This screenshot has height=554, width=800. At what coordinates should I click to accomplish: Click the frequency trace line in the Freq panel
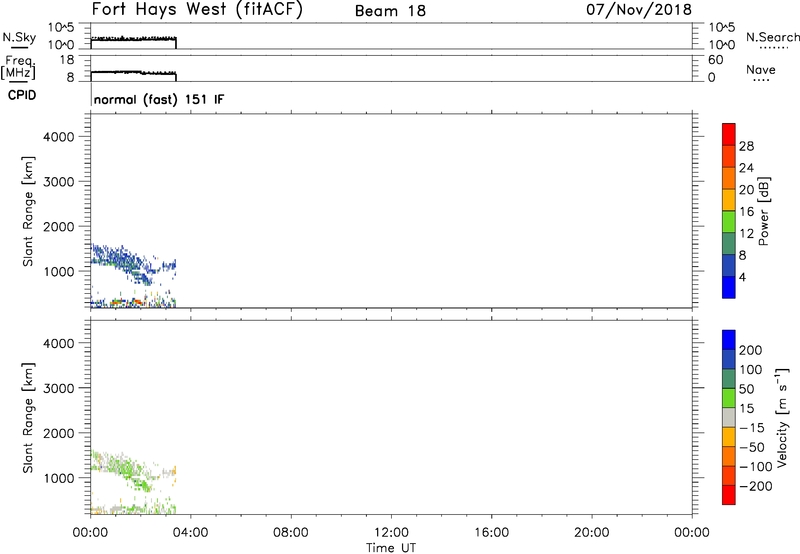click(133, 73)
